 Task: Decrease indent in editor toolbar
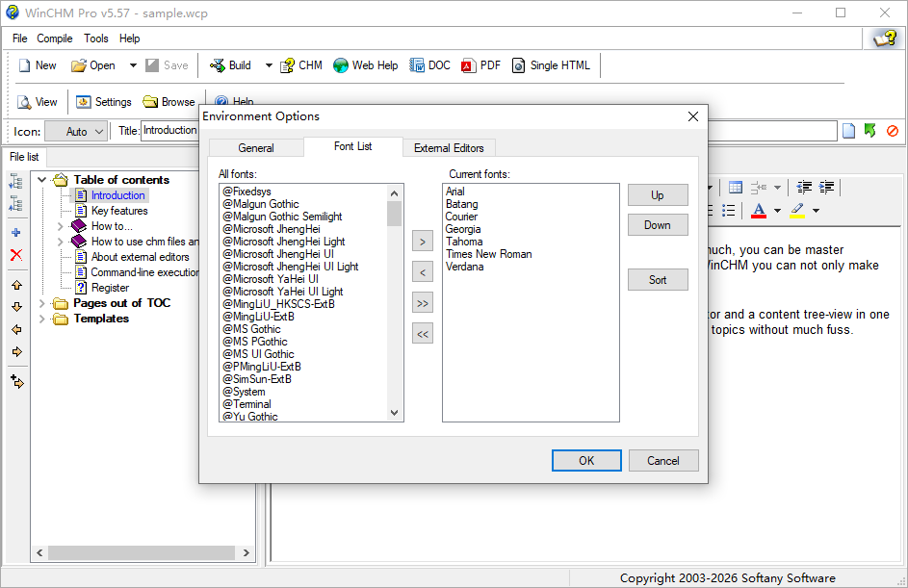[804, 187]
